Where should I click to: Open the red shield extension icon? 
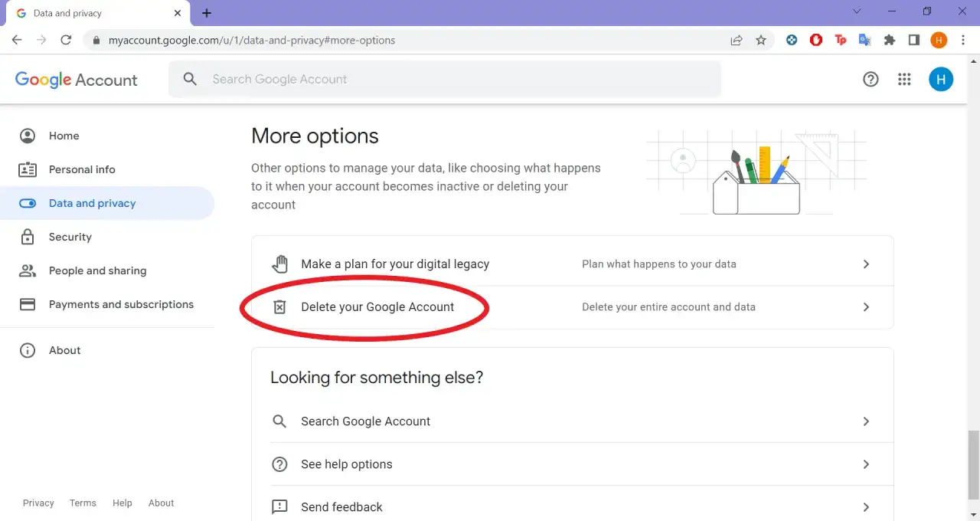click(x=816, y=40)
